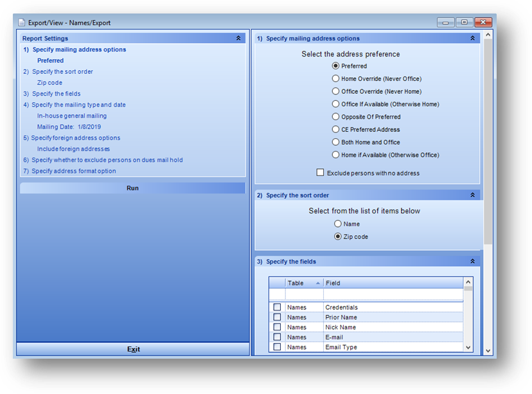Viewport: 532px width, 394px height.
Task: Open step 2 Specify the sort order
Action: tap(58, 71)
